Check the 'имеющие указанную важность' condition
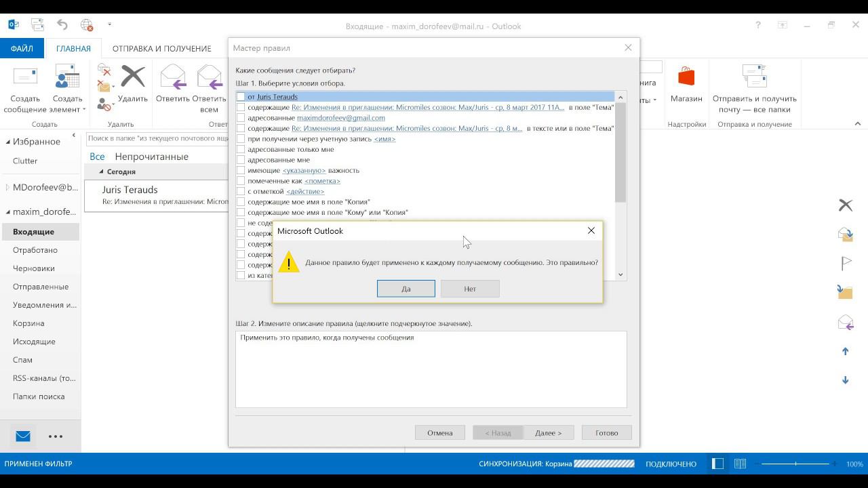 (241, 170)
